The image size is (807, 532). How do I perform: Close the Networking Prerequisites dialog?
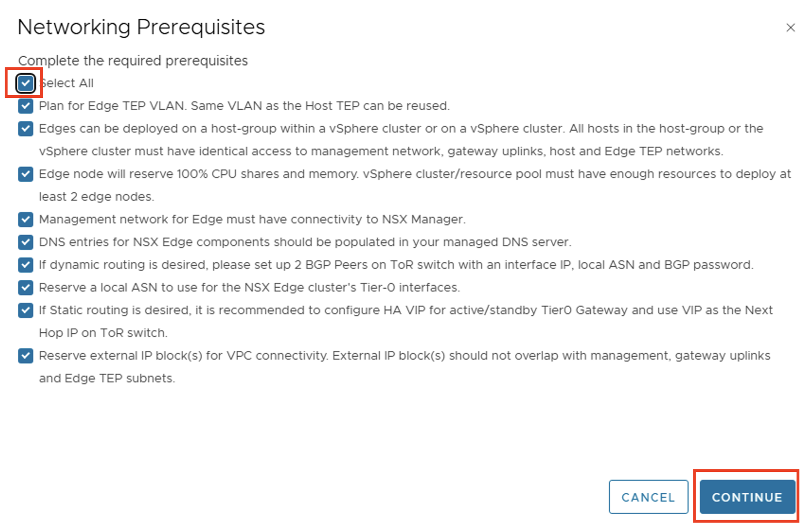pyautogui.click(x=790, y=27)
